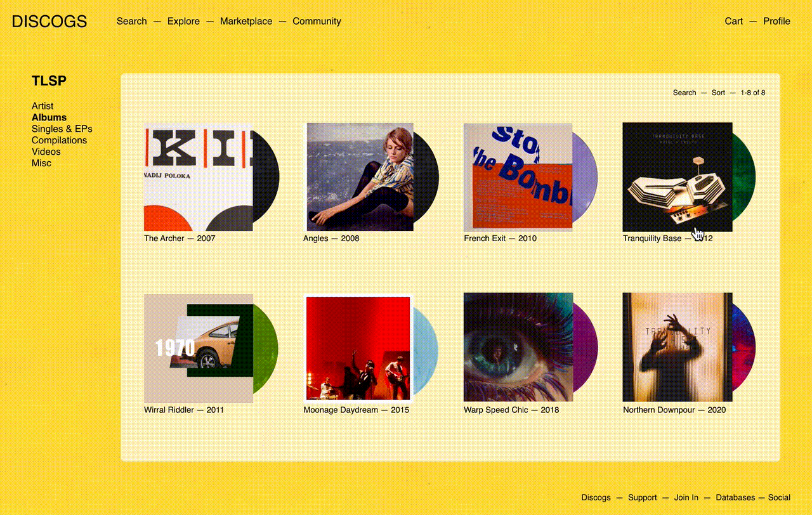Select the French Exit album artwork
Image resolution: width=812 pixels, height=515 pixels.
point(518,177)
